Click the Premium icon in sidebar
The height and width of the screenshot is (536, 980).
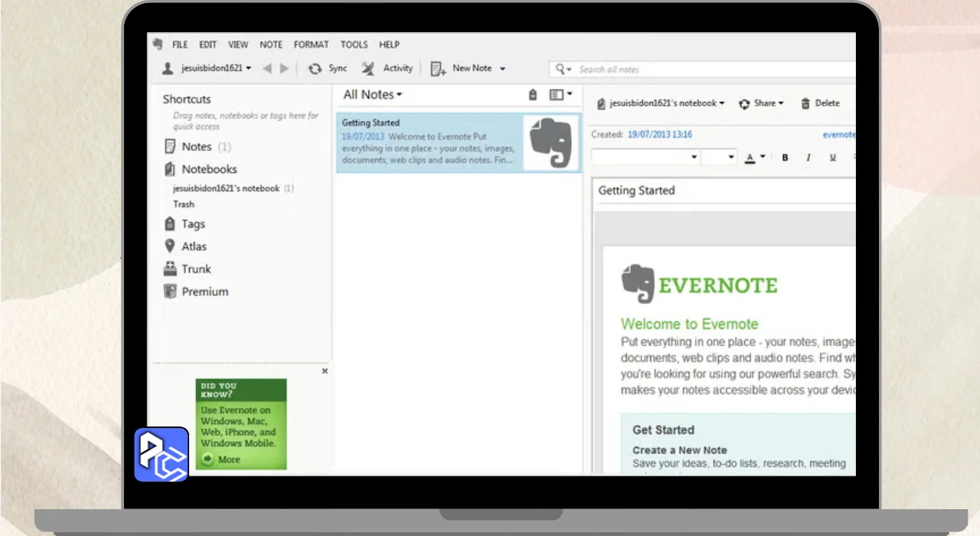pos(171,292)
